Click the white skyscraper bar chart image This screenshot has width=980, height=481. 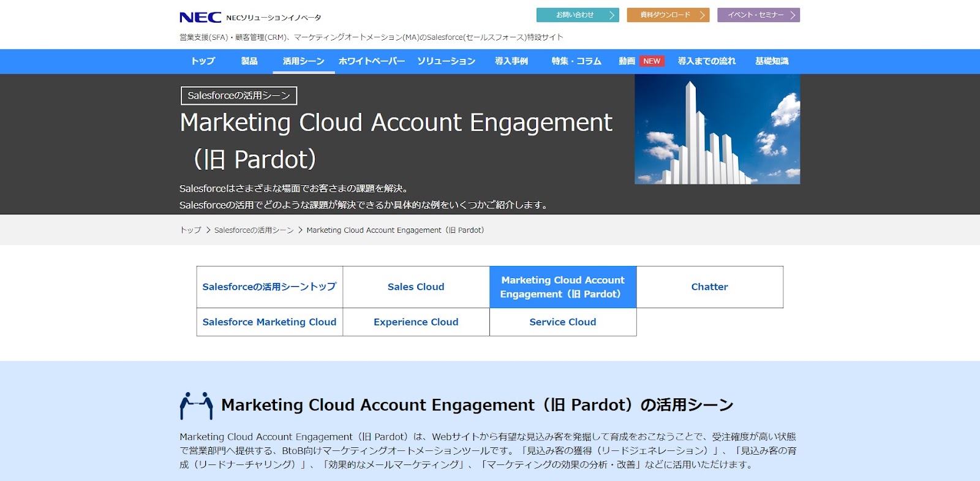coord(717,129)
